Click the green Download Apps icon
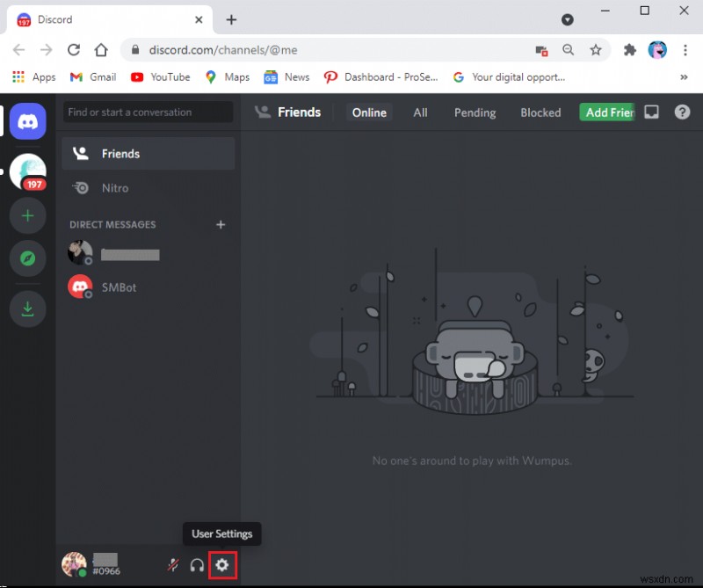Image resolution: width=703 pixels, height=588 pixels. pyautogui.click(x=27, y=309)
